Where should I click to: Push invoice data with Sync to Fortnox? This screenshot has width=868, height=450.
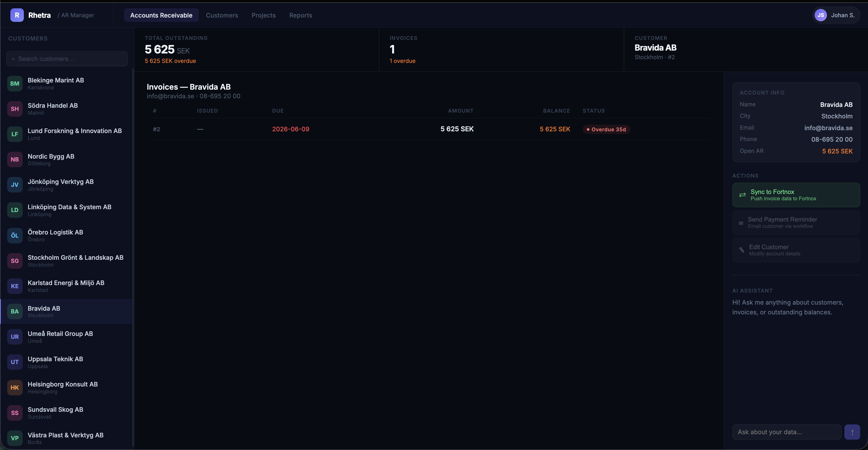796,195
